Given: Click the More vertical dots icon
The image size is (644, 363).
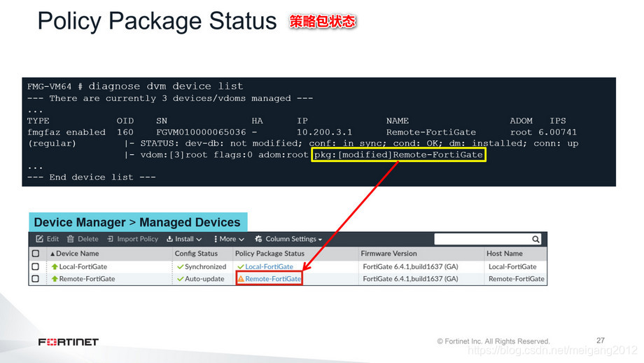Looking at the screenshot, I should tap(216, 239).
